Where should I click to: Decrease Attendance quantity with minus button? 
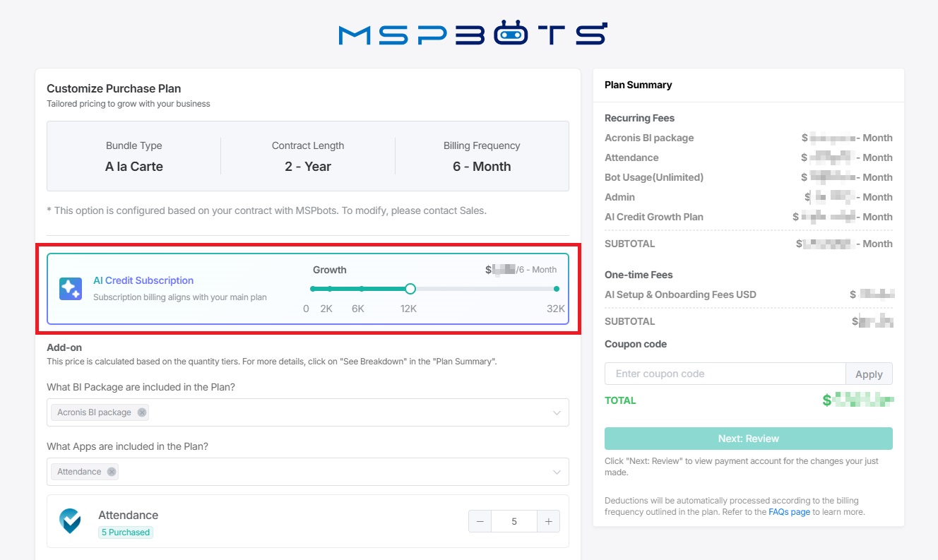480,521
